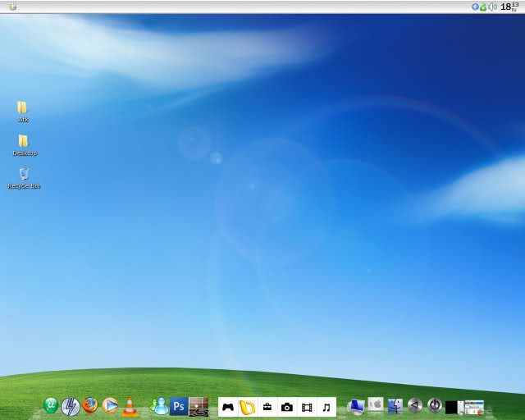The height and width of the screenshot is (420, 525).
Task: Open the film strip videos stack
Action: [307, 407]
